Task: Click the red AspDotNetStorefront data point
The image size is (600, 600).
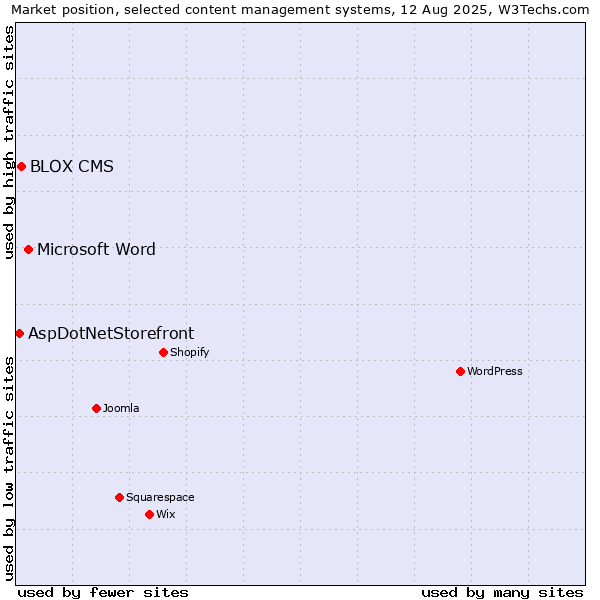Action: [x=20, y=334]
